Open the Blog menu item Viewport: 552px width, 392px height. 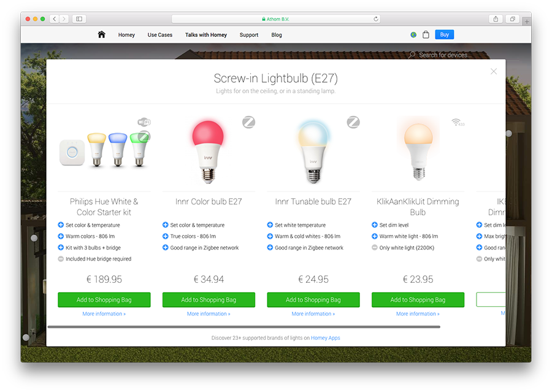tap(277, 35)
